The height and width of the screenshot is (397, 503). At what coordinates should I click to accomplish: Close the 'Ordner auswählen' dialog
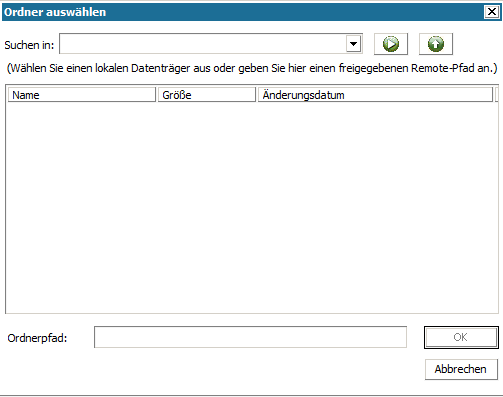(492, 12)
